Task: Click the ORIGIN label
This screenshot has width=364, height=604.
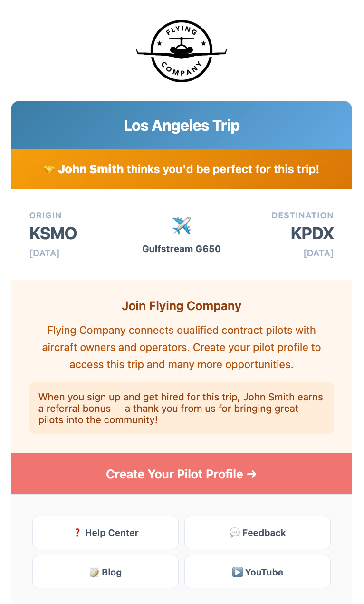Action: tap(46, 215)
